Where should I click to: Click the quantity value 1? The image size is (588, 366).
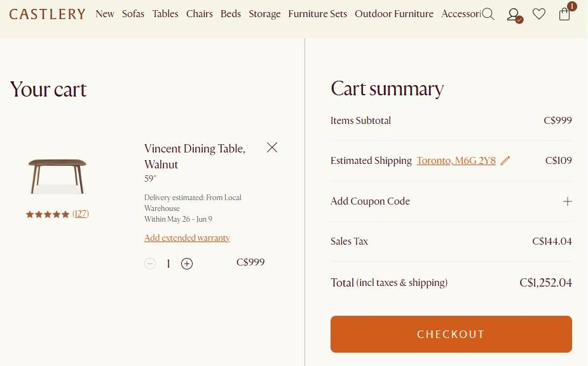point(168,264)
